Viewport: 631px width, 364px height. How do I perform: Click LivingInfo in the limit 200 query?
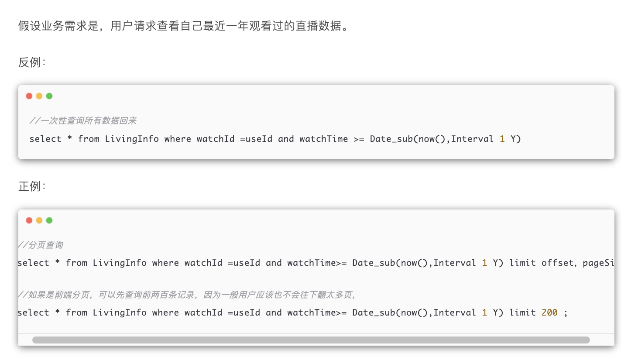(120, 312)
